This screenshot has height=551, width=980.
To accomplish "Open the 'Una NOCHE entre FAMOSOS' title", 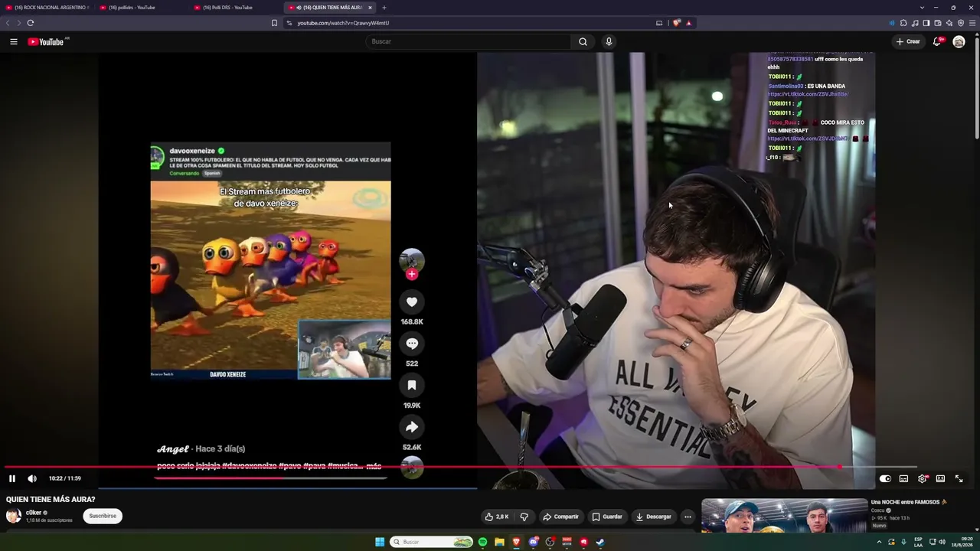I will pos(909,502).
